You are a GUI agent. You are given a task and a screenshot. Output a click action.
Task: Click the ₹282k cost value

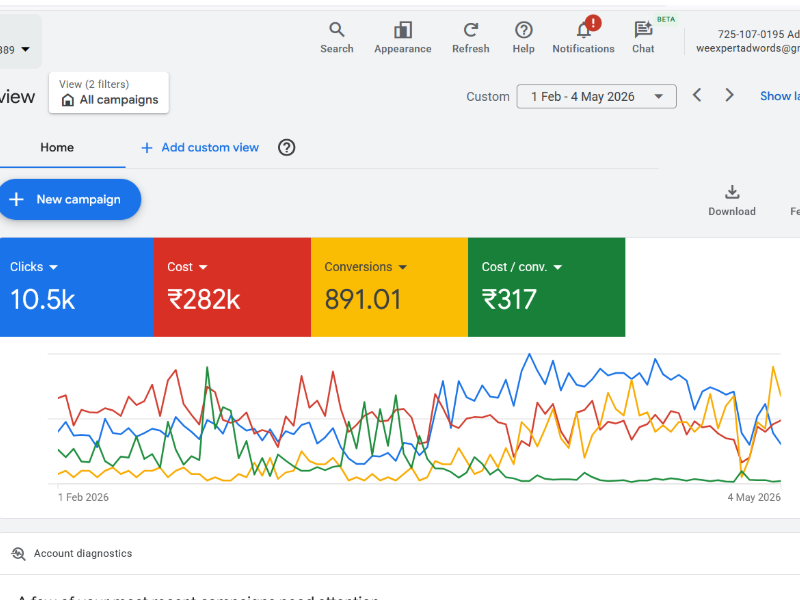pos(204,299)
